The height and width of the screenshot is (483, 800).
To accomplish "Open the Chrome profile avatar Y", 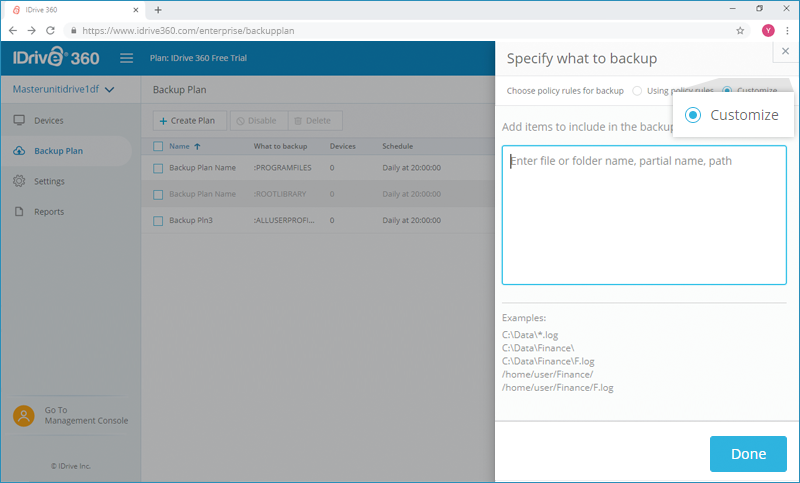I will point(768,31).
